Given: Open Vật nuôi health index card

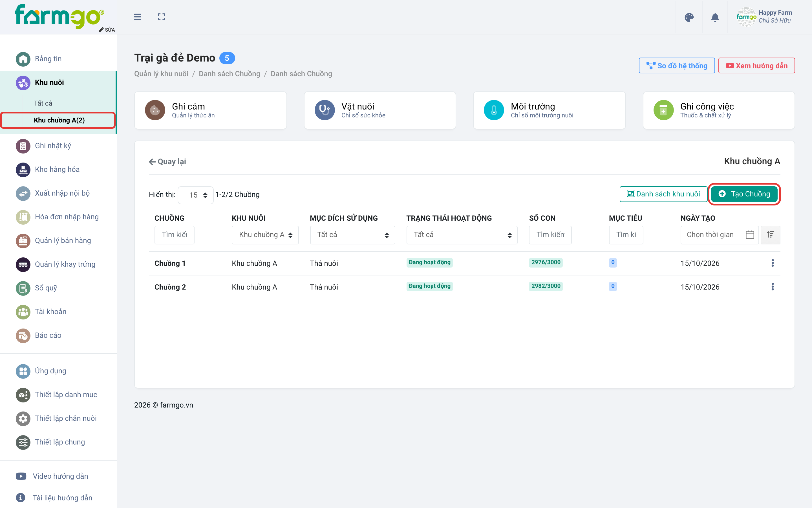Looking at the screenshot, I should point(380,110).
